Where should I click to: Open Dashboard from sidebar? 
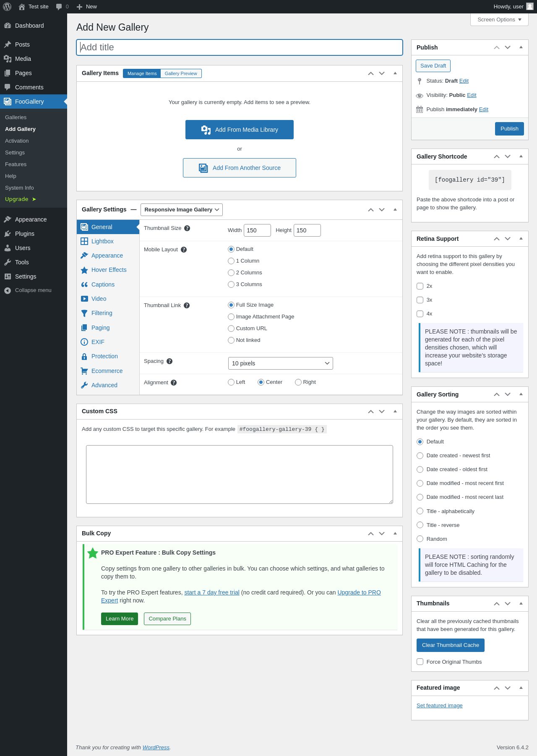point(34,26)
